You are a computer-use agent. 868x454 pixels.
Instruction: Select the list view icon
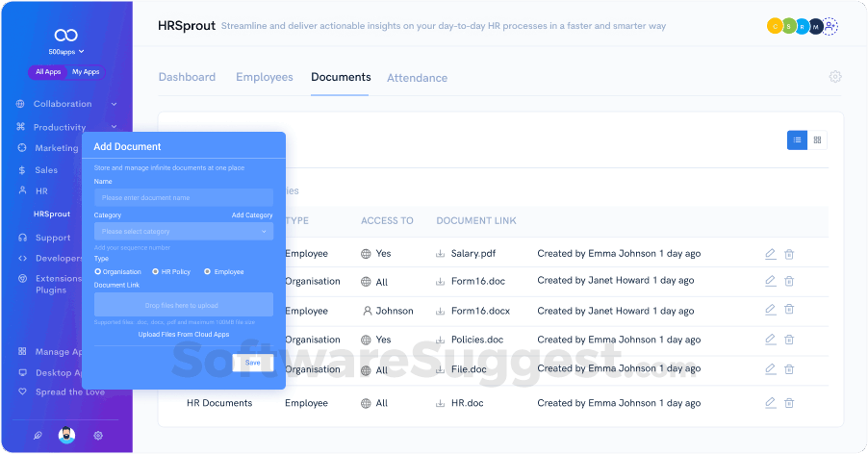tap(797, 140)
